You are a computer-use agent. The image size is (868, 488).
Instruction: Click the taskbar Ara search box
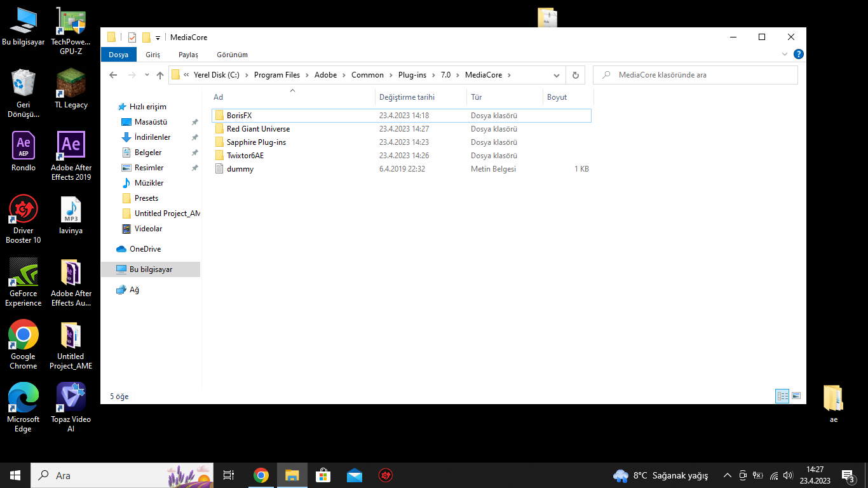(122, 475)
